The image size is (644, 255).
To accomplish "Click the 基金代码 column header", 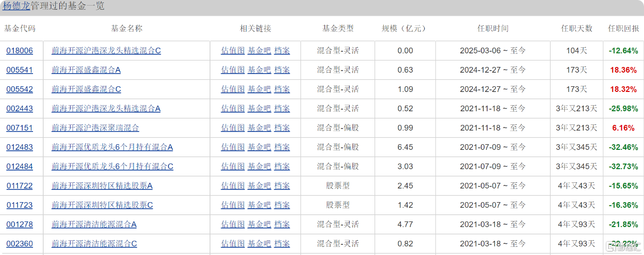I will (20, 29).
